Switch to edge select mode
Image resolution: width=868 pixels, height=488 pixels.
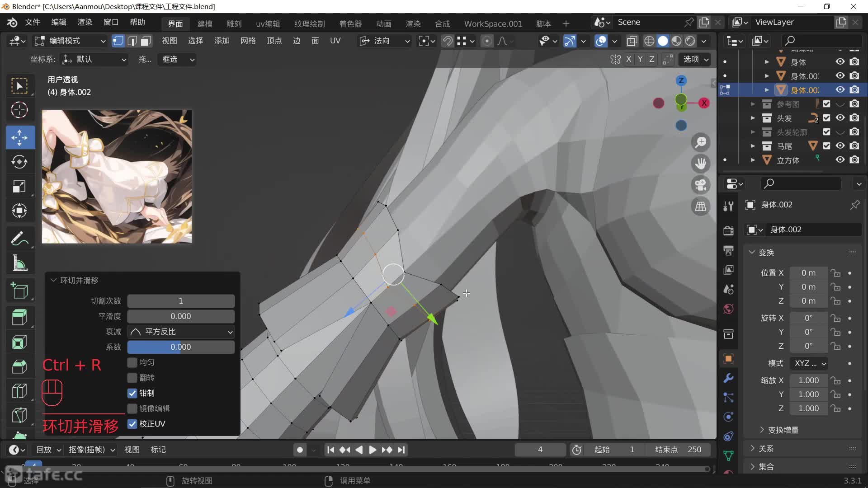pyautogui.click(x=132, y=41)
